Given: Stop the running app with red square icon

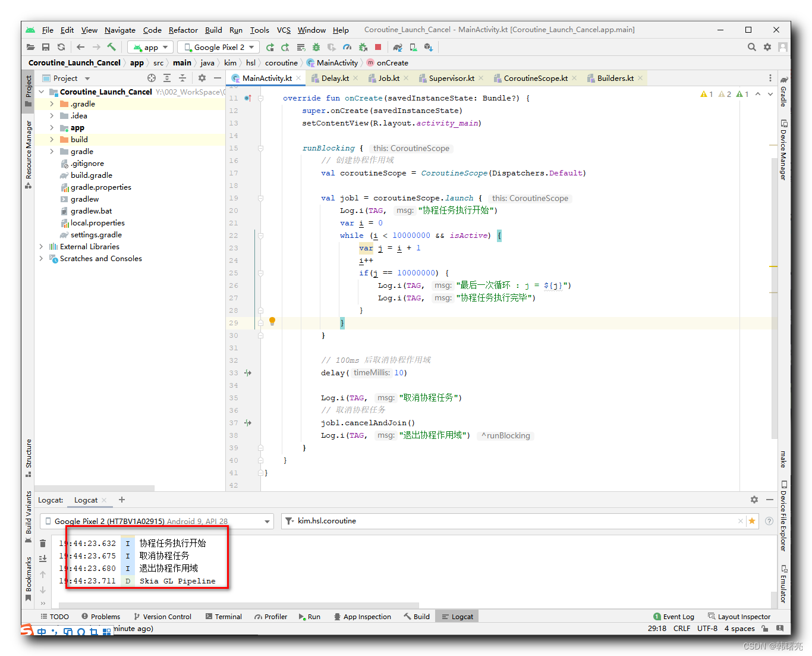Looking at the screenshot, I should pyautogui.click(x=378, y=47).
